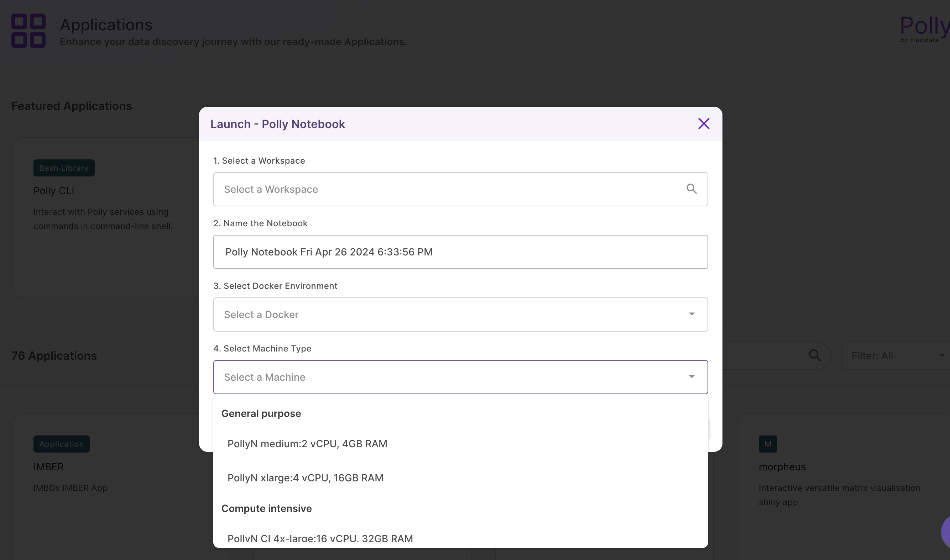Click the Application tag on IMBER card
950x560 pixels.
pyautogui.click(x=62, y=444)
